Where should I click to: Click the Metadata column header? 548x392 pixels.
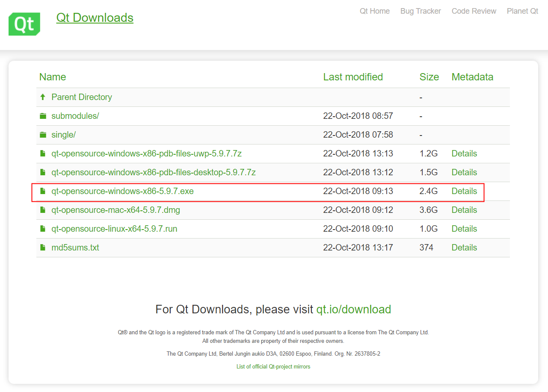(472, 77)
